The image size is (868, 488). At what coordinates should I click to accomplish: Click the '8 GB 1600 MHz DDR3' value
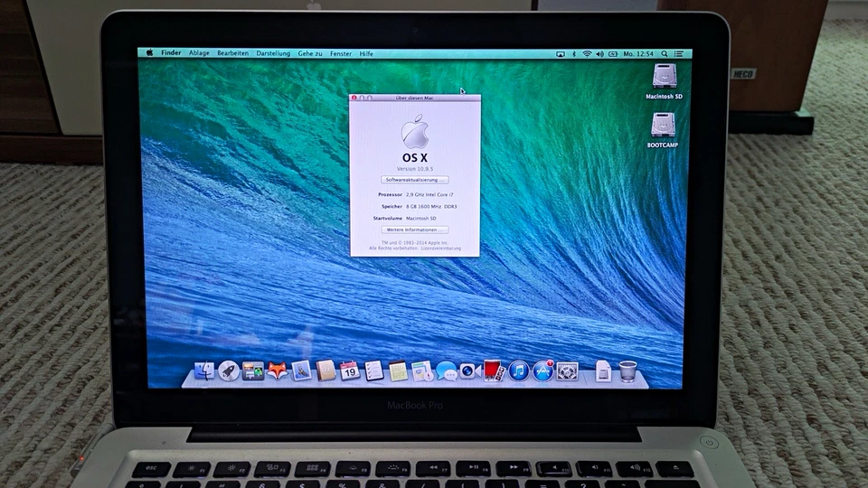click(x=431, y=206)
